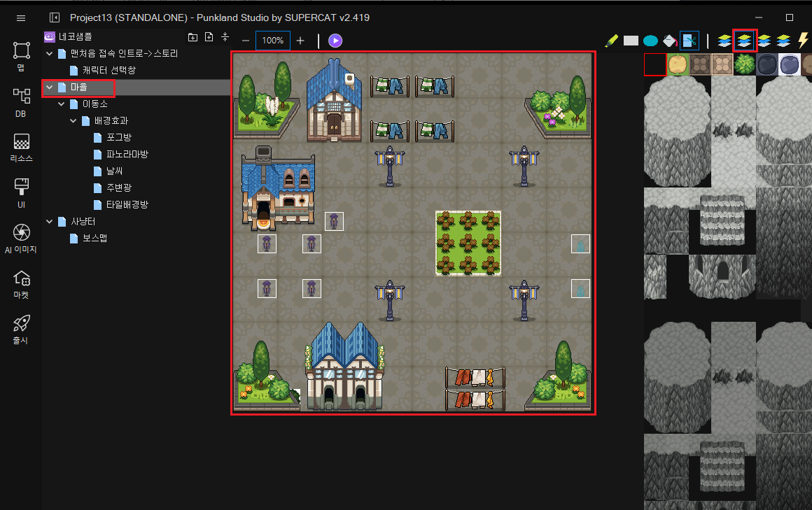This screenshot has height=510, width=812.
Task: Collapse the 마을 tree node
Action: pos(50,87)
